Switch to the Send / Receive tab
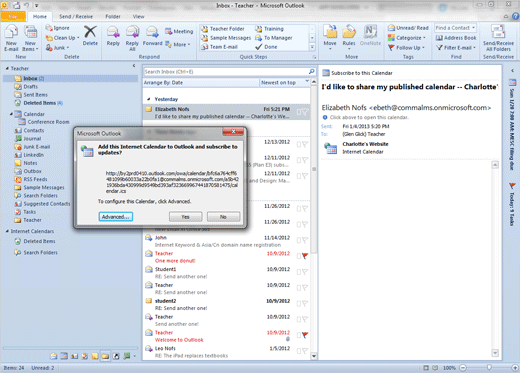 [x=76, y=16]
